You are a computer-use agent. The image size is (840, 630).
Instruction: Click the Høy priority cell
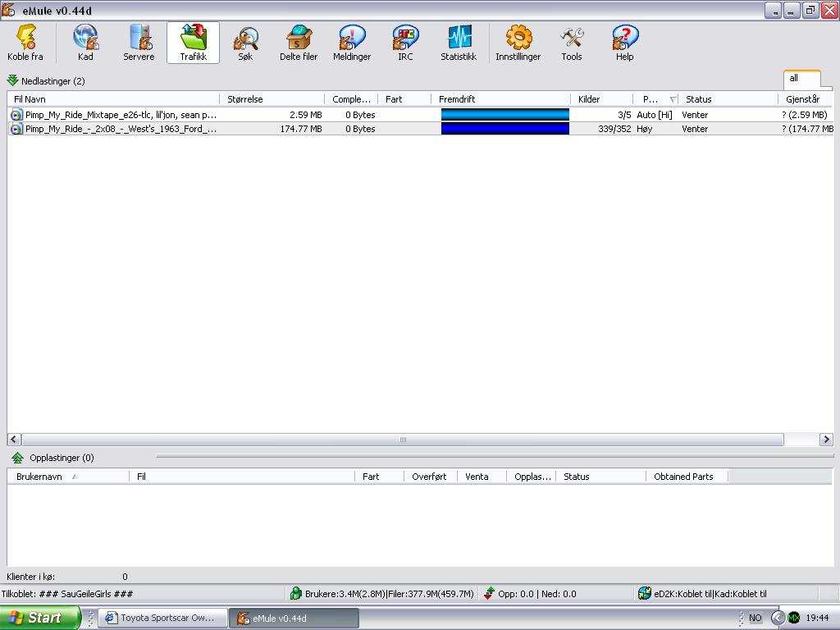click(645, 129)
